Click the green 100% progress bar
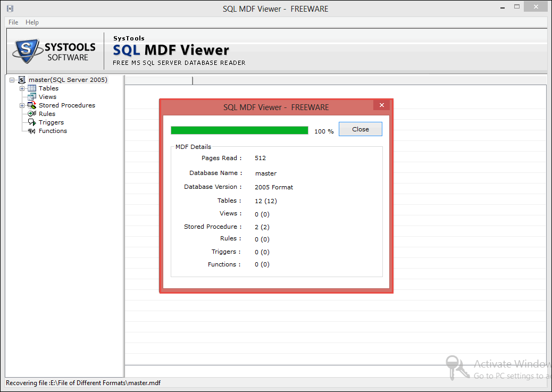 239,130
